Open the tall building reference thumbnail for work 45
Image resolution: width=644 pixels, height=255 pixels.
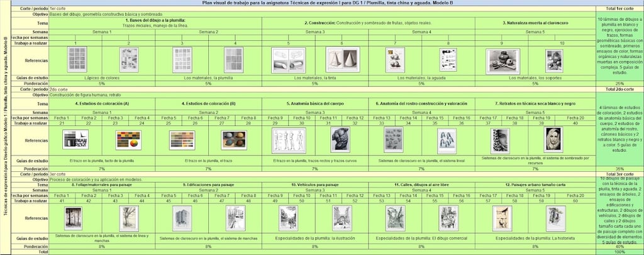(182, 218)
